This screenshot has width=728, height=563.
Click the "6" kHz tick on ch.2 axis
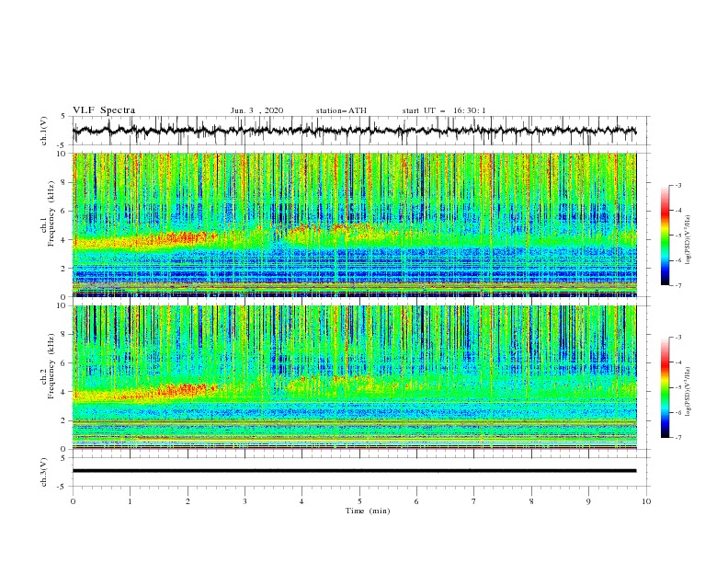tap(65, 363)
